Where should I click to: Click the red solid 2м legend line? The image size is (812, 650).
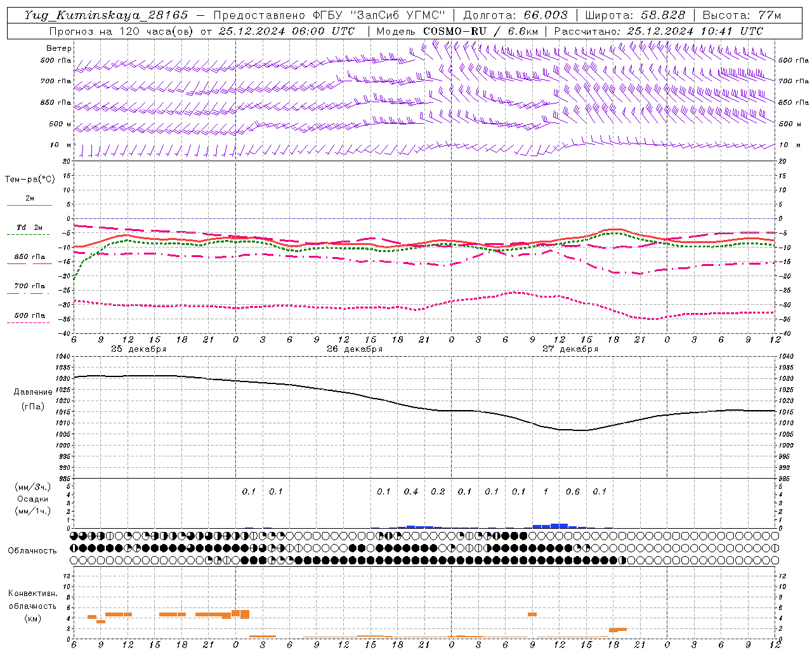[29, 205]
